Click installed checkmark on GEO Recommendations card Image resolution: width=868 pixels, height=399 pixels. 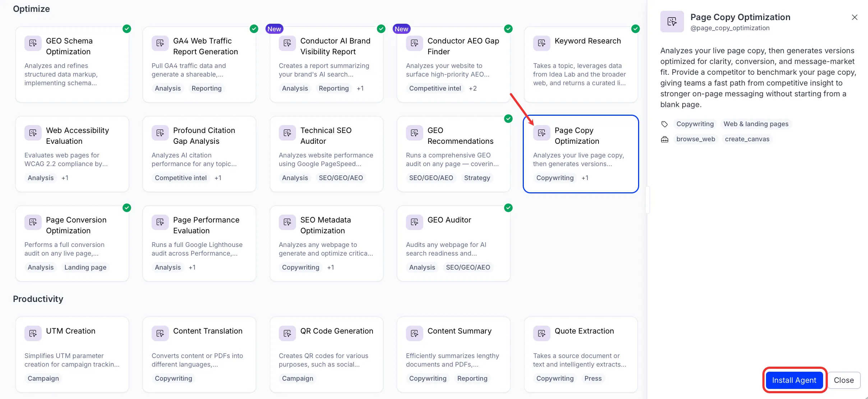tap(508, 118)
